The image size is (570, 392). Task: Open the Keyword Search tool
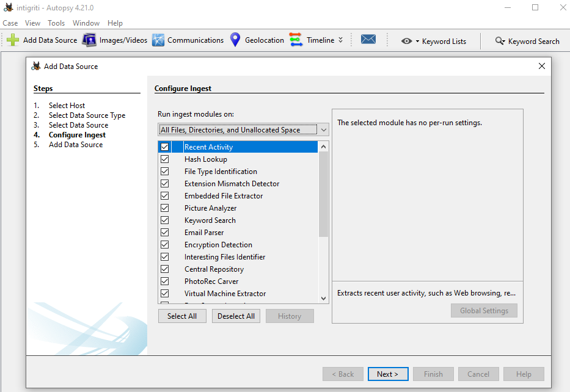(527, 41)
